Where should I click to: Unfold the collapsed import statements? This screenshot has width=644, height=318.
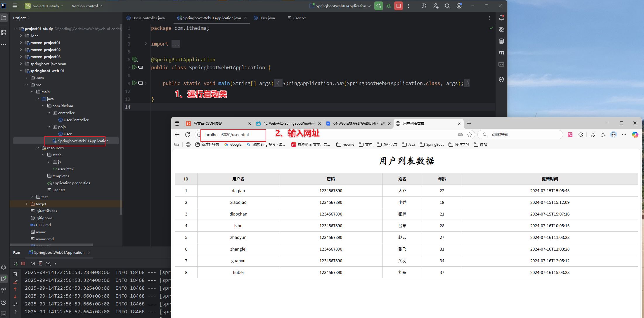point(146,44)
